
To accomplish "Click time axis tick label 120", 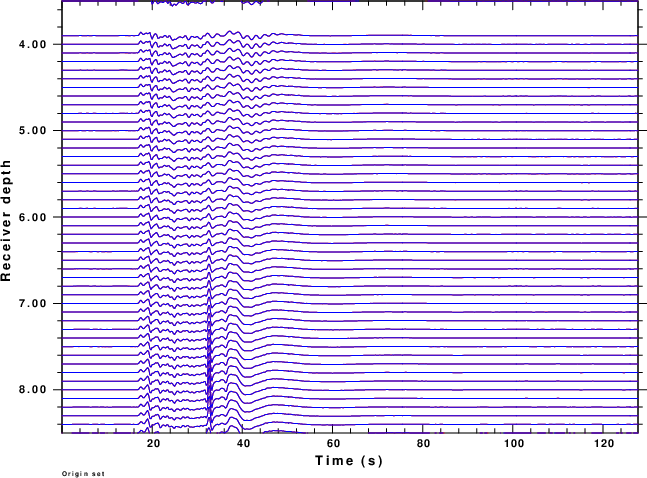I will point(604,444).
